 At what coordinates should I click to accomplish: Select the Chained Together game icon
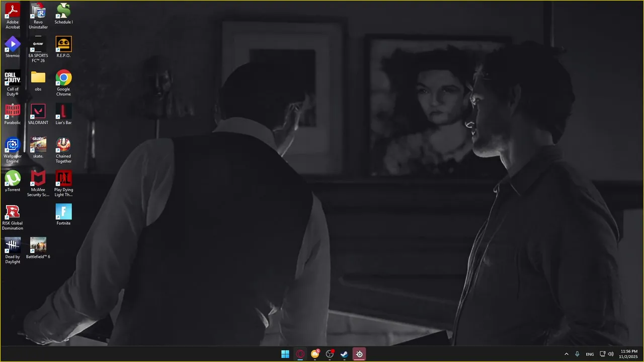[63, 150]
